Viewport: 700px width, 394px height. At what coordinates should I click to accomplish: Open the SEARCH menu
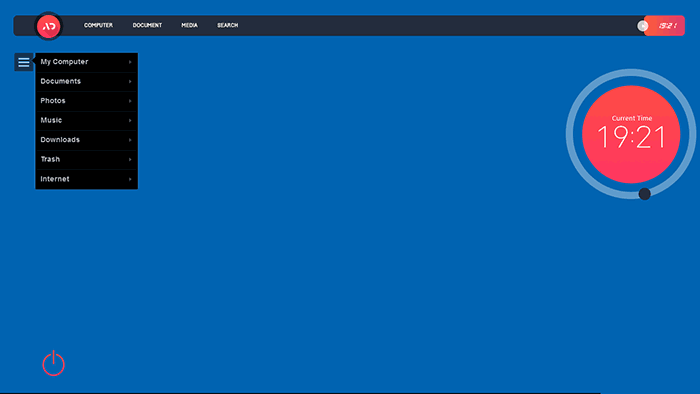(227, 25)
